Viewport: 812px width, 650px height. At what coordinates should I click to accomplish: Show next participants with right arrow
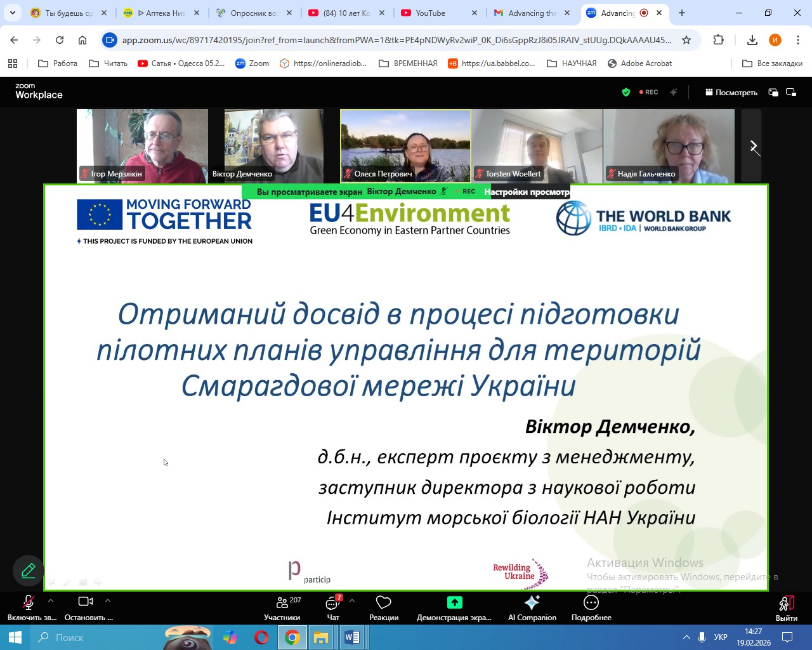752,147
